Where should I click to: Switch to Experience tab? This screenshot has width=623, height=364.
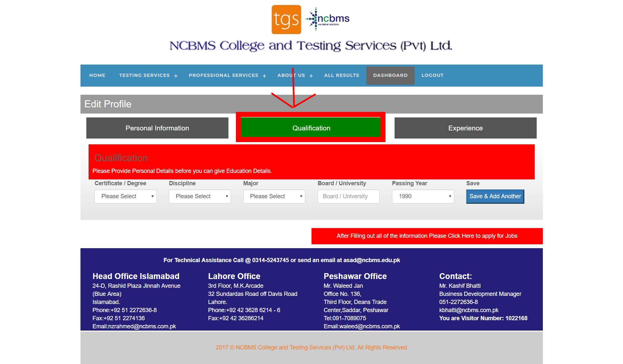pos(466,128)
